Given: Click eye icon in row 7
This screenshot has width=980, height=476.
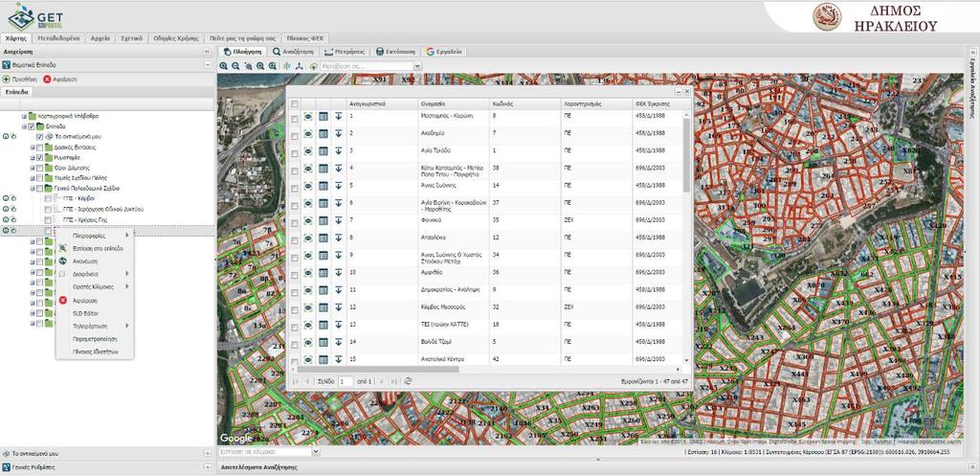Looking at the screenshot, I should coord(308,221).
